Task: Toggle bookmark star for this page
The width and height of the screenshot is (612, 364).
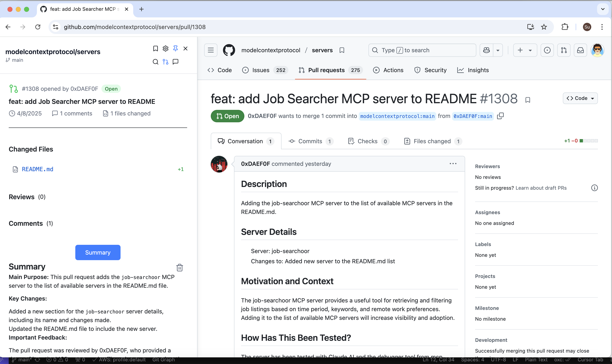Action: click(x=544, y=27)
